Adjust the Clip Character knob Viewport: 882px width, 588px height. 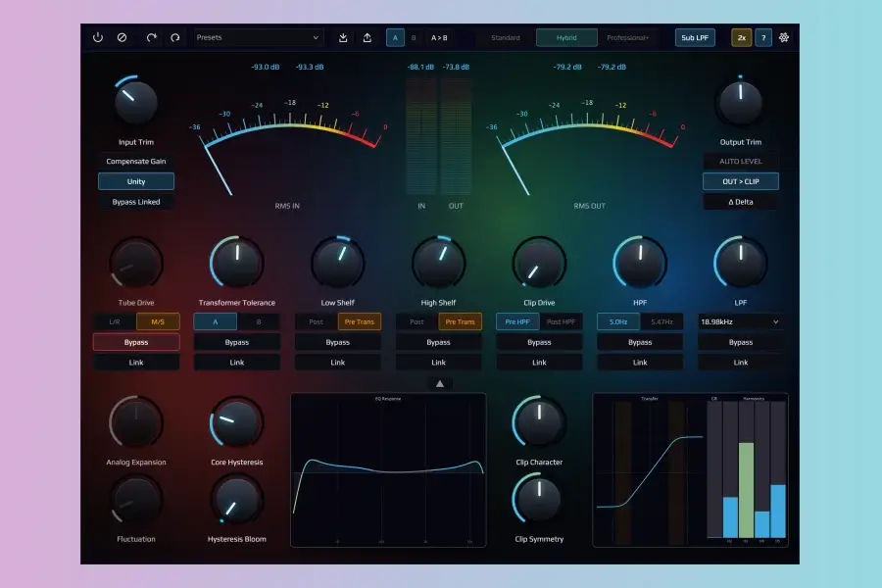coord(540,421)
